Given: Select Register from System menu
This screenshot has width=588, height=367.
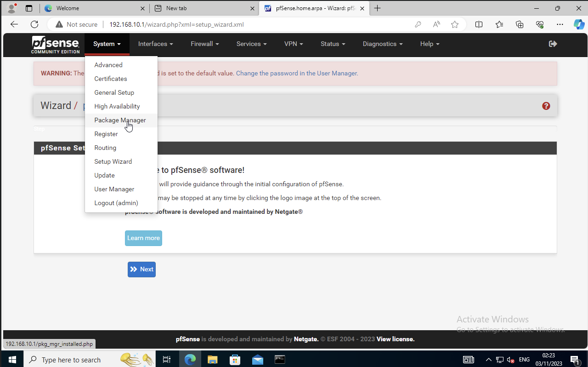Looking at the screenshot, I should tap(121, 134).
